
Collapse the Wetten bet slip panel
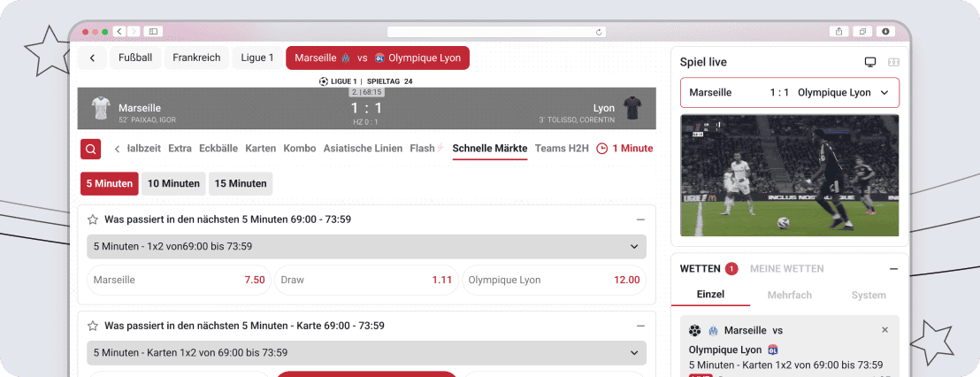[x=893, y=269]
